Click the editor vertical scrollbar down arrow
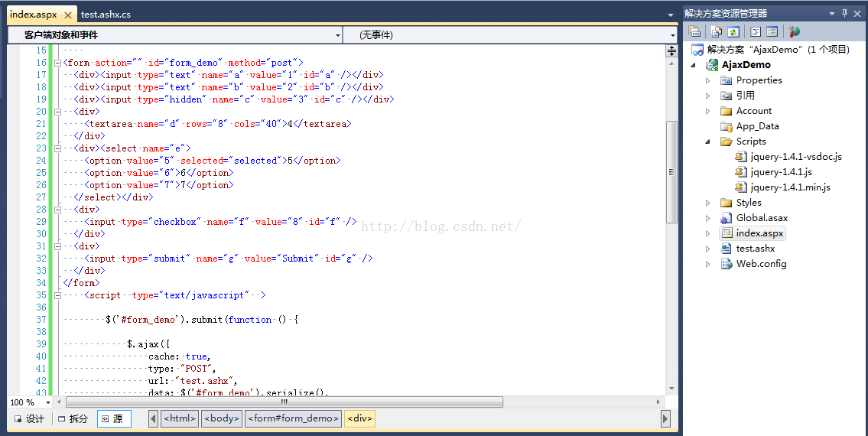This screenshot has width=868, height=436. 671,389
